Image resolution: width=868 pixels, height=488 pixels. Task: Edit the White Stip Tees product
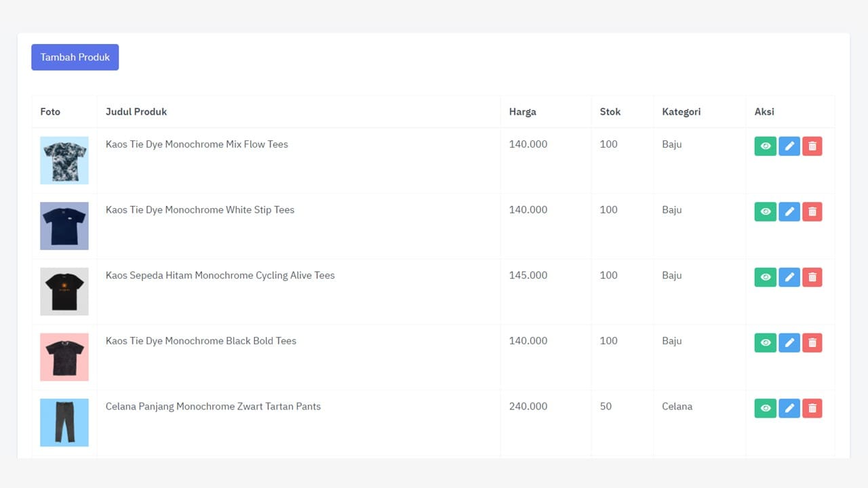click(x=789, y=212)
